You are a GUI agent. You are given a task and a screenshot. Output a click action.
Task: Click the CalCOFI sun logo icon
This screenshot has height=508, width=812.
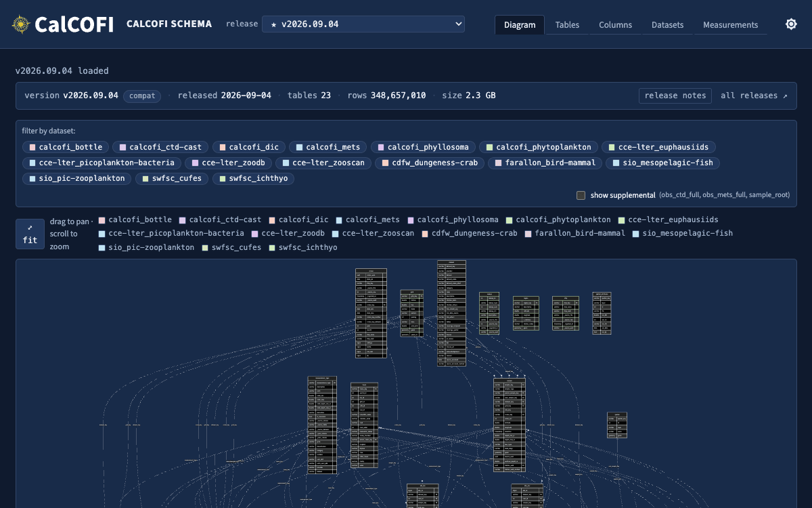[x=22, y=25]
